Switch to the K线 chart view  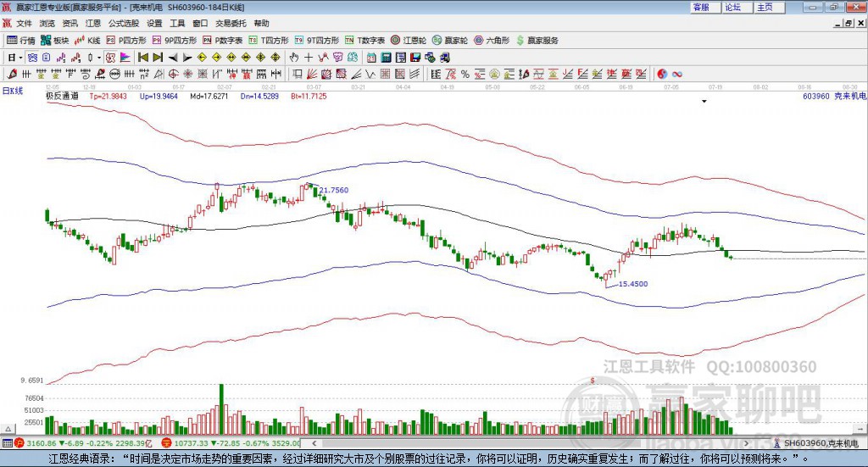pyautogui.click(x=87, y=41)
